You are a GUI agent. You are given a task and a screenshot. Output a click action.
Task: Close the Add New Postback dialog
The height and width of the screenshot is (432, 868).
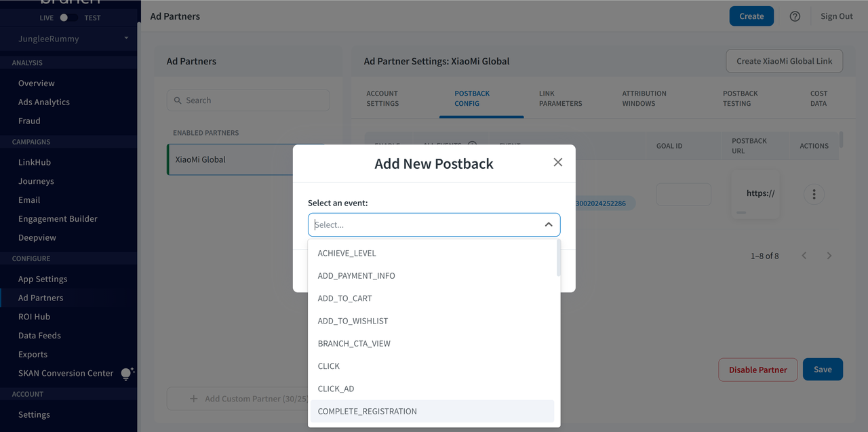click(557, 162)
